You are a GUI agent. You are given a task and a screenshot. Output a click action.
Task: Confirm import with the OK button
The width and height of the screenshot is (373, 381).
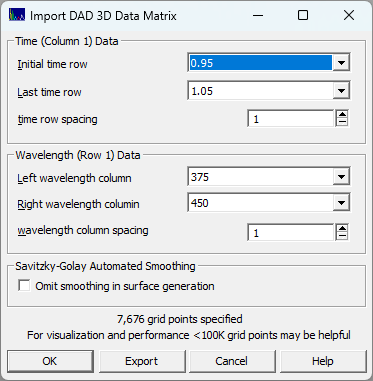[x=50, y=361]
